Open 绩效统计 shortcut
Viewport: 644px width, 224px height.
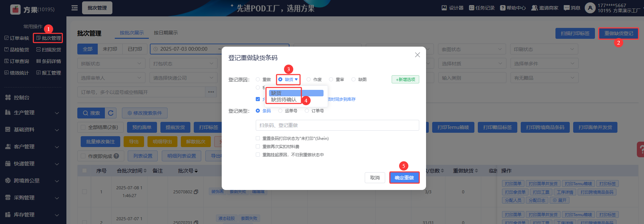[17, 73]
